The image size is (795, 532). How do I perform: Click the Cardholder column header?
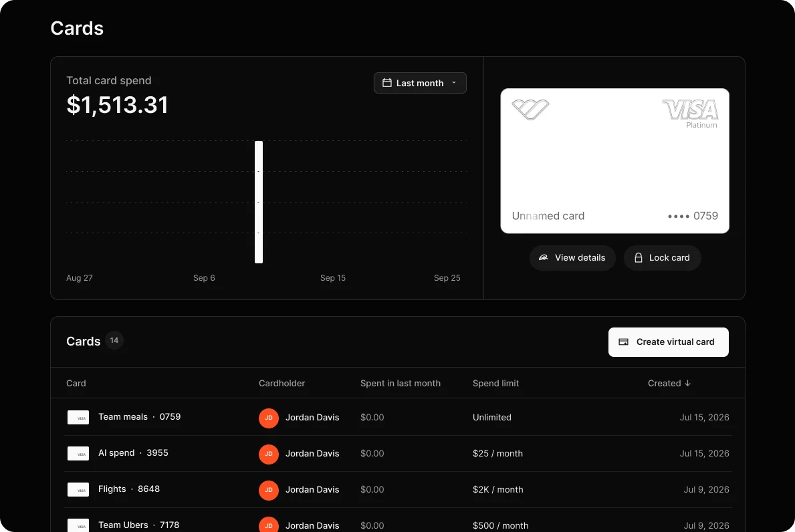(282, 384)
